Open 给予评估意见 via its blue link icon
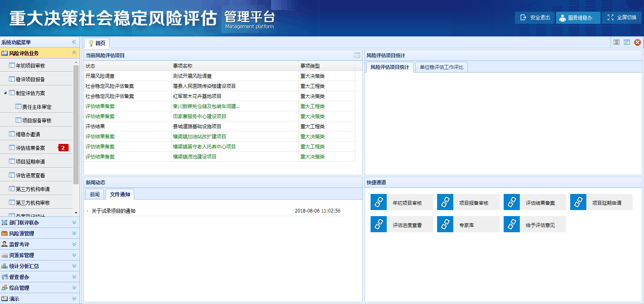 (x=512, y=224)
